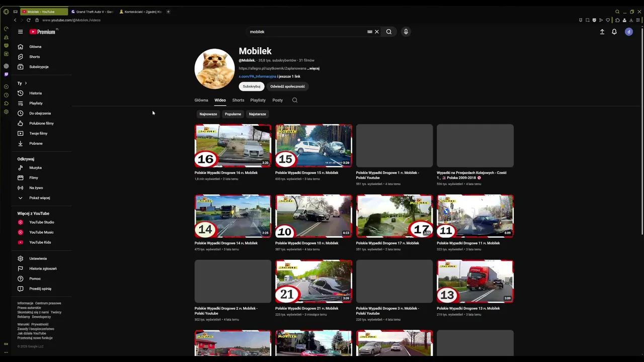The image size is (644, 362).
Task: Open the channel Shorts tab
Action: (x=238, y=100)
